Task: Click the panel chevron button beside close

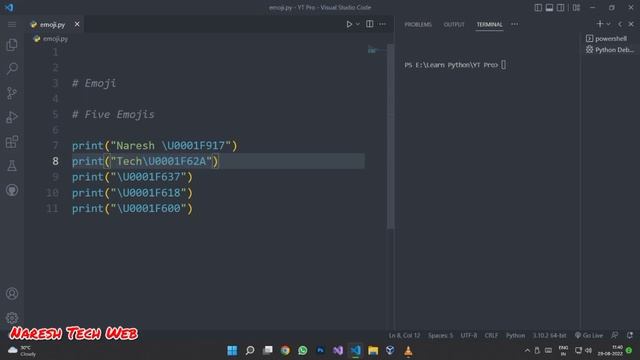Action: pyautogui.click(x=620, y=24)
